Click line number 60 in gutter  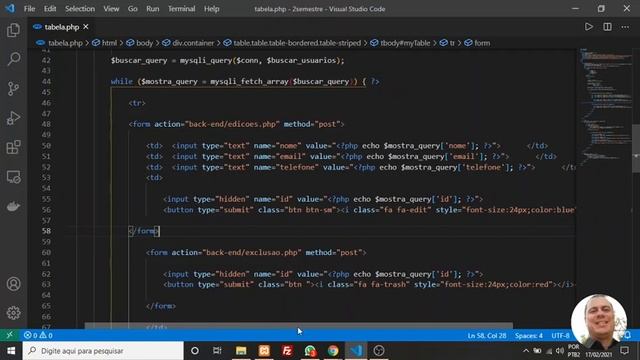point(46,252)
